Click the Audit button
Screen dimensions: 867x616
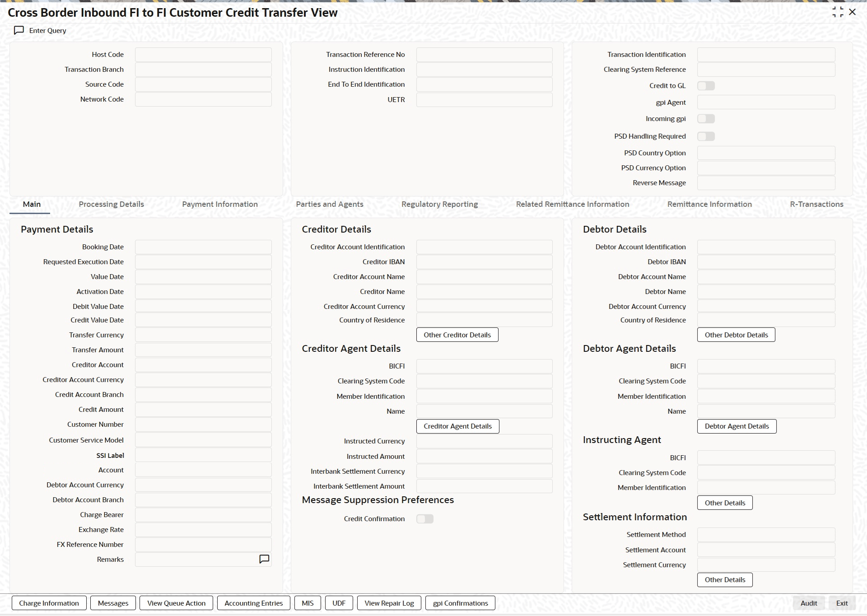point(808,603)
